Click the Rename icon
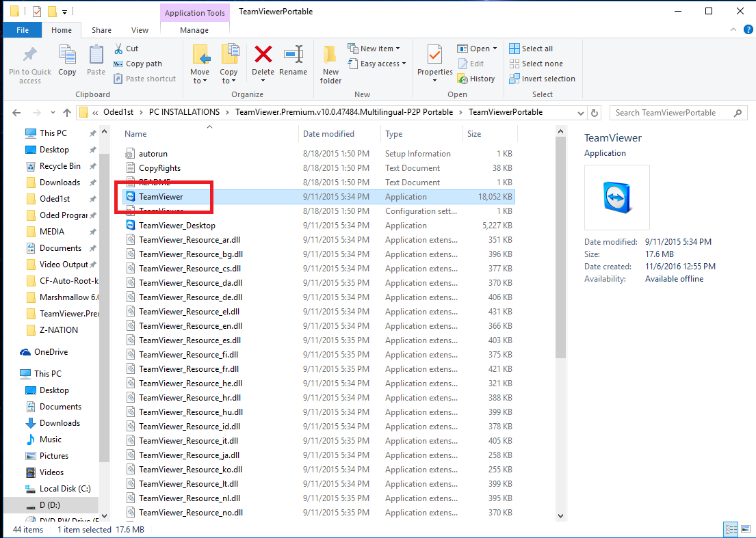The image size is (756, 538). 293,55
